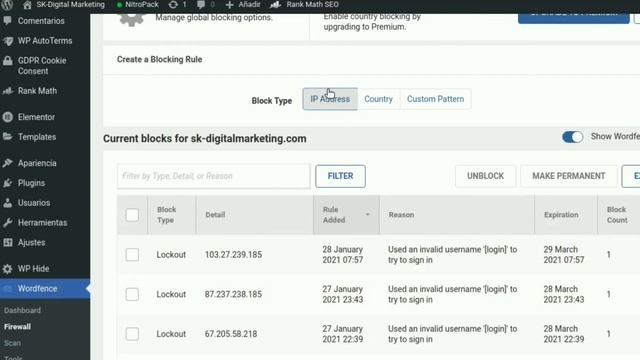Click the UNBLOCK button
Viewport: 640px width, 360px height.
click(x=485, y=176)
